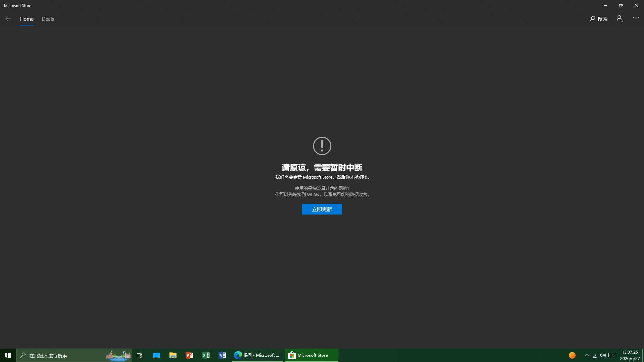Switch to the Edge browser window
The image size is (644, 362).
point(258,355)
